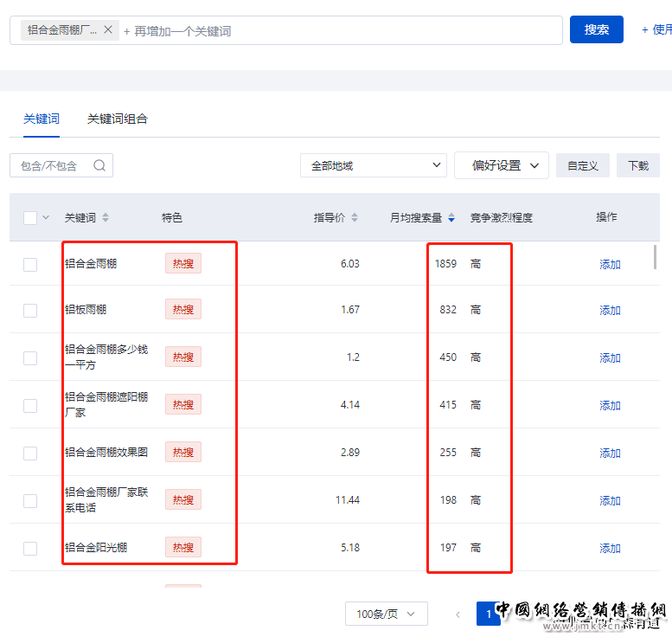Select the 关键词 tab

(x=42, y=119)
